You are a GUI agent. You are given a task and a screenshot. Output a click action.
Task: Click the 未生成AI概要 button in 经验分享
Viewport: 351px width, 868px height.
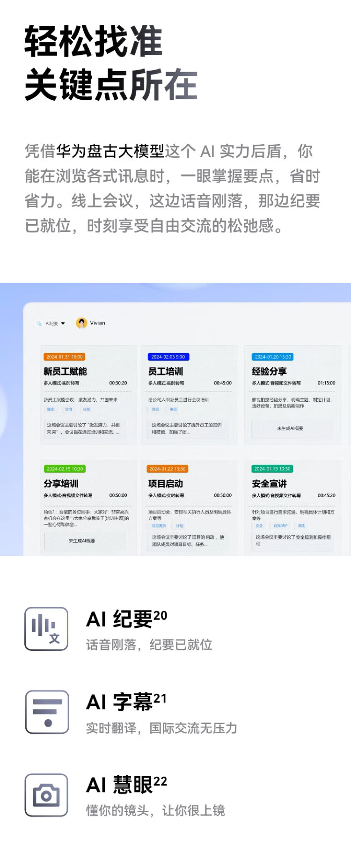click(290, 428)
